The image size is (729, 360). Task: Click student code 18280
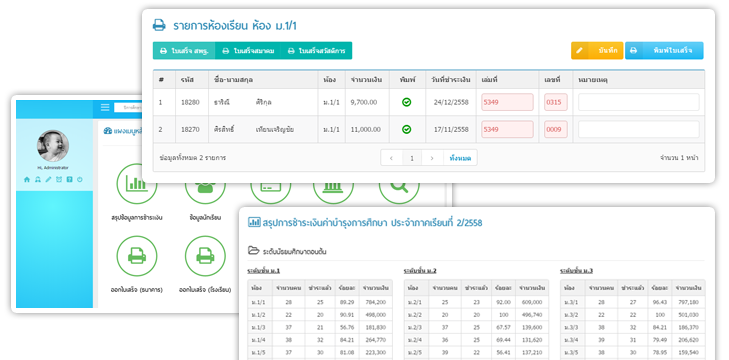point(190,102)
